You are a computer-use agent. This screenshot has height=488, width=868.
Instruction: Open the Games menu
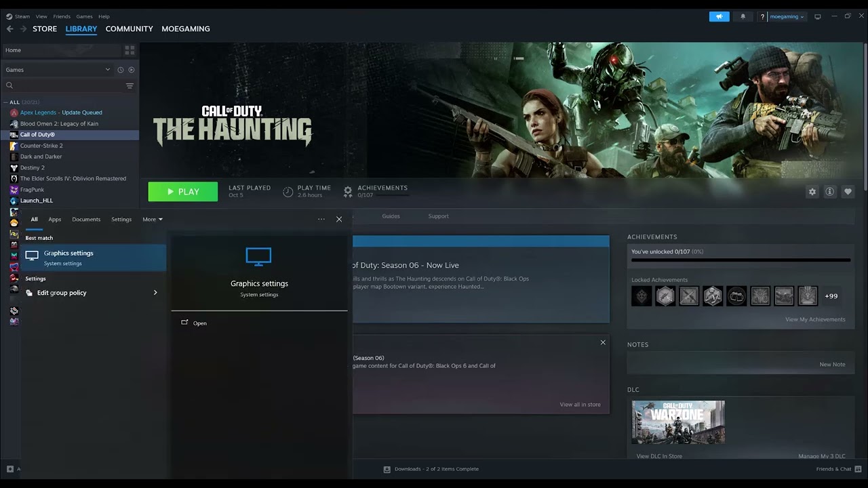84,16
